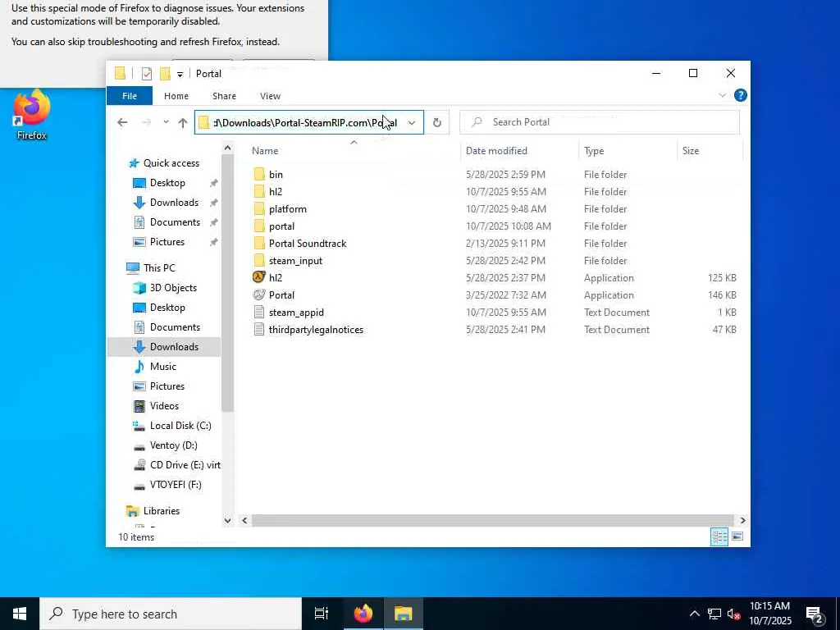Click the muted volume tray icon
840x630 pixels.
click(733, 614)
